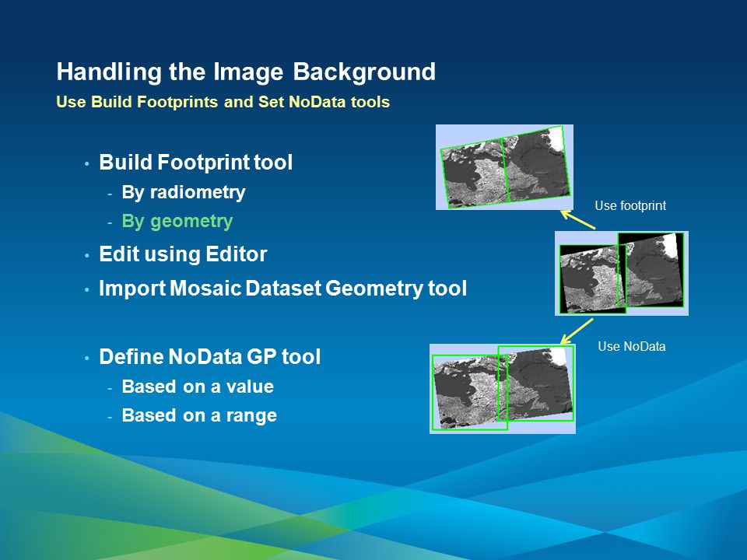Click the green 'By geometry' sub-bullet
Image resolution: width=747 pixels, height=560 pixels.
[x=177, y=222]
